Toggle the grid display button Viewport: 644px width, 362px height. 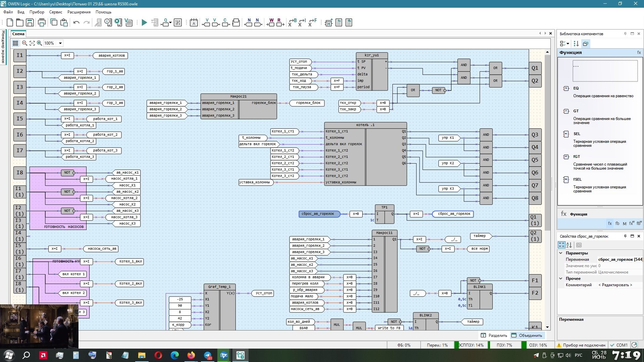click(x=15, y=43)
